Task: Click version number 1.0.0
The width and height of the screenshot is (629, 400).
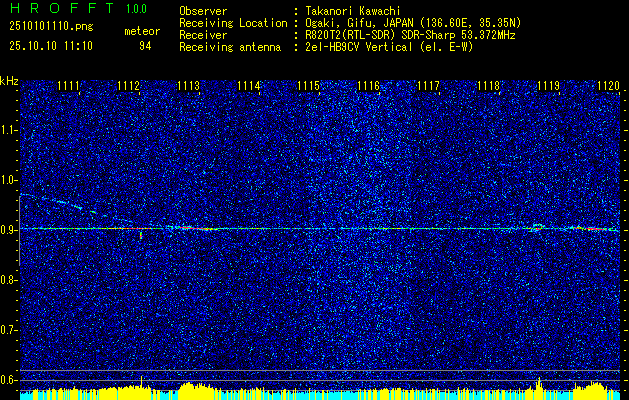Action: pyautogui.click(x=136, y=9)
